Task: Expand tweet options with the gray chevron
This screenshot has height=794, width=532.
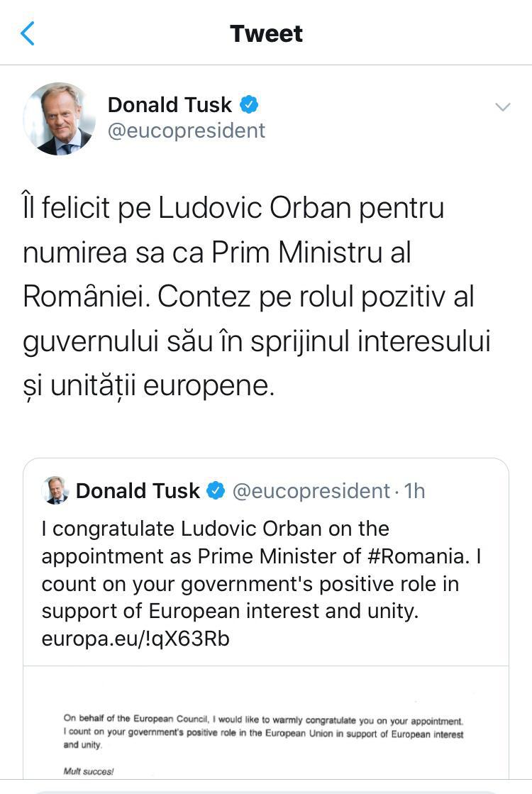Action: (502, 107)
